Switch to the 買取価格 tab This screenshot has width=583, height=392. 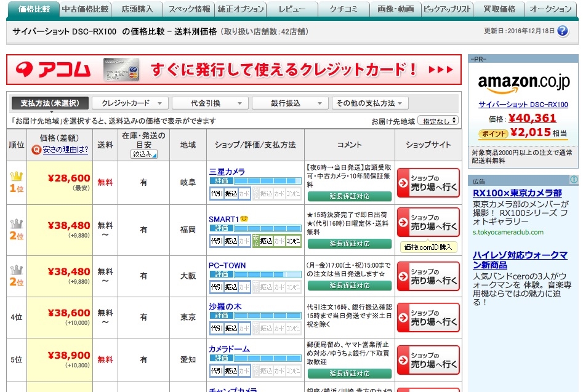[x=499, y=9]
